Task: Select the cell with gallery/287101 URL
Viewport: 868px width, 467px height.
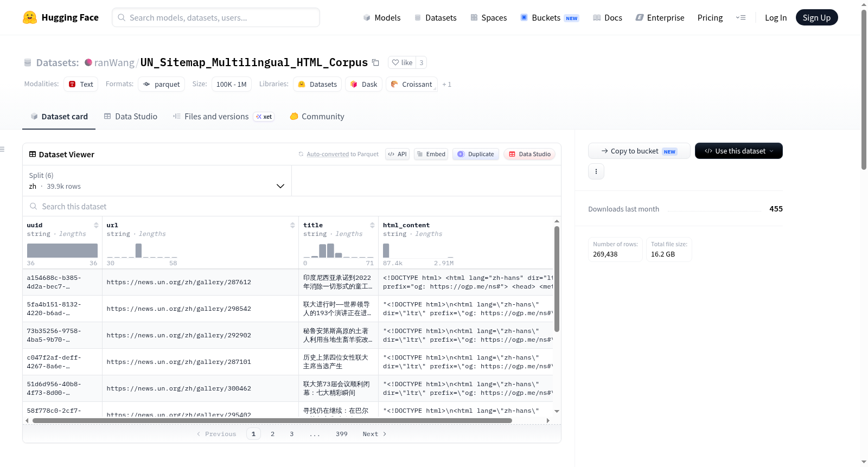Action: coord(200,362)
